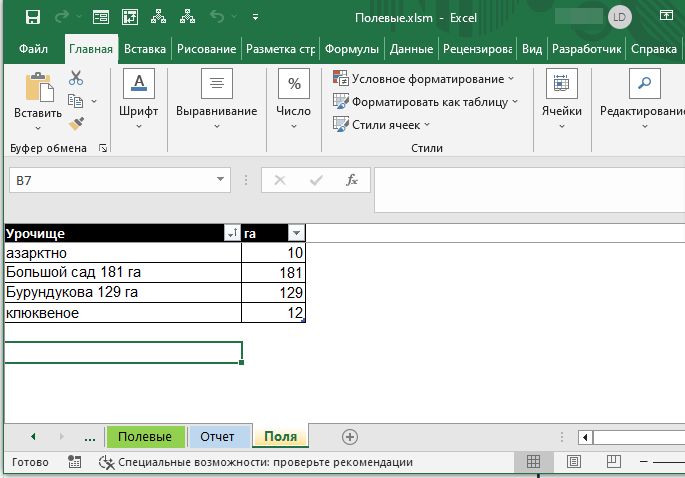Select cell with клюквеное
The width and height of the screenshot is (685, 478).
pos(123,313)
